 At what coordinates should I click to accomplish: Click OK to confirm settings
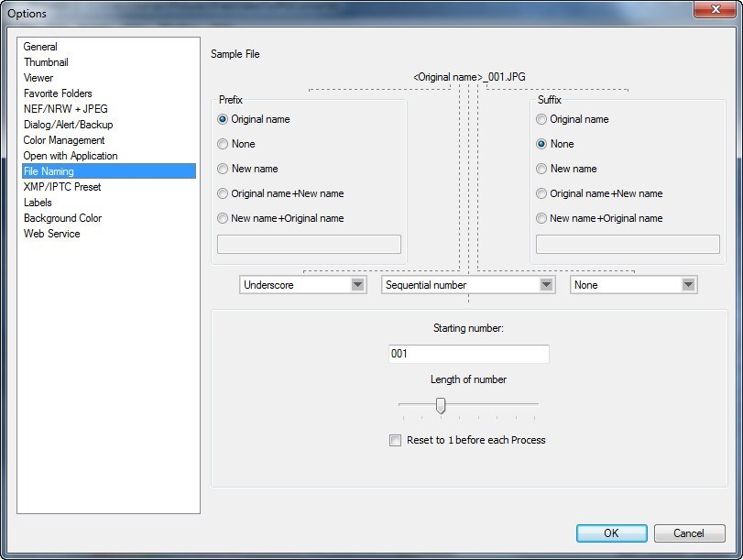[x=611, y=533]
